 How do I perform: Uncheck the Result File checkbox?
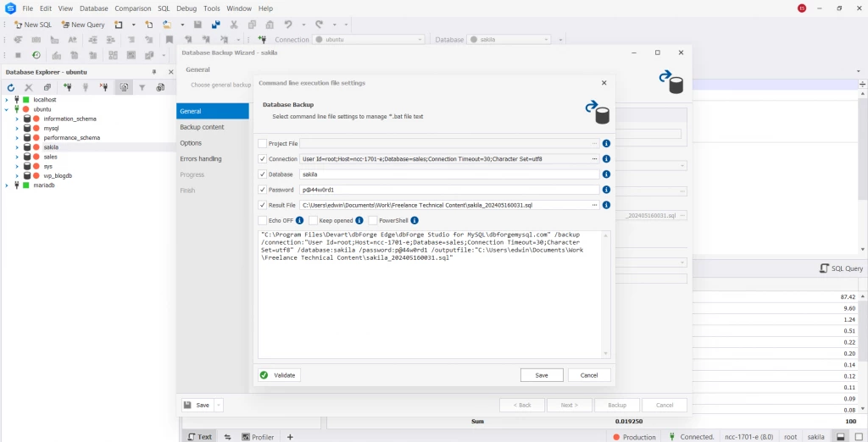[263, 205]
